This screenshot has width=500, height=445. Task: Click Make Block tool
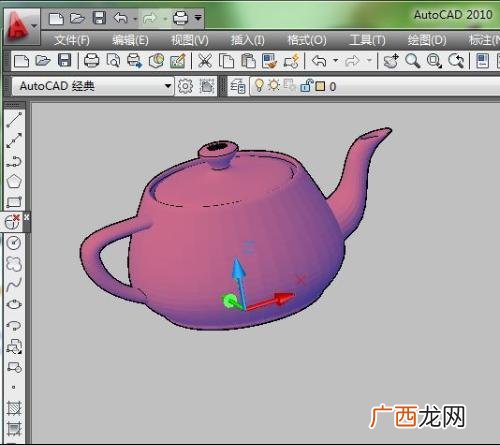tap(14, 367)
